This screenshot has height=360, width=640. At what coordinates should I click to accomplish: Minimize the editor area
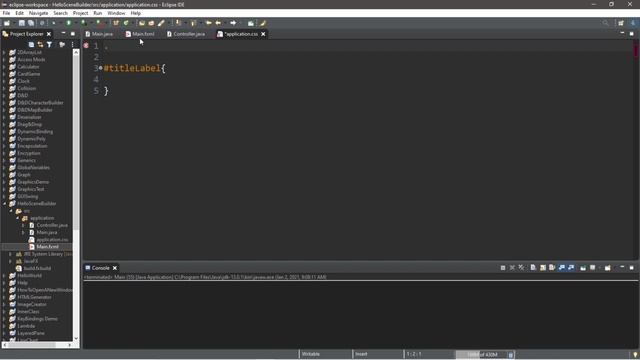click(x=622, y=33)
